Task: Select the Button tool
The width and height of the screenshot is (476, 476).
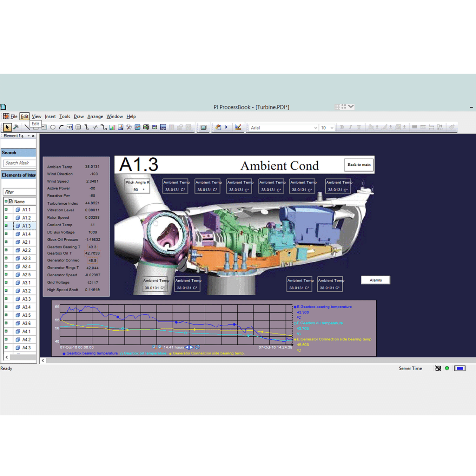Action: point(78,128)
